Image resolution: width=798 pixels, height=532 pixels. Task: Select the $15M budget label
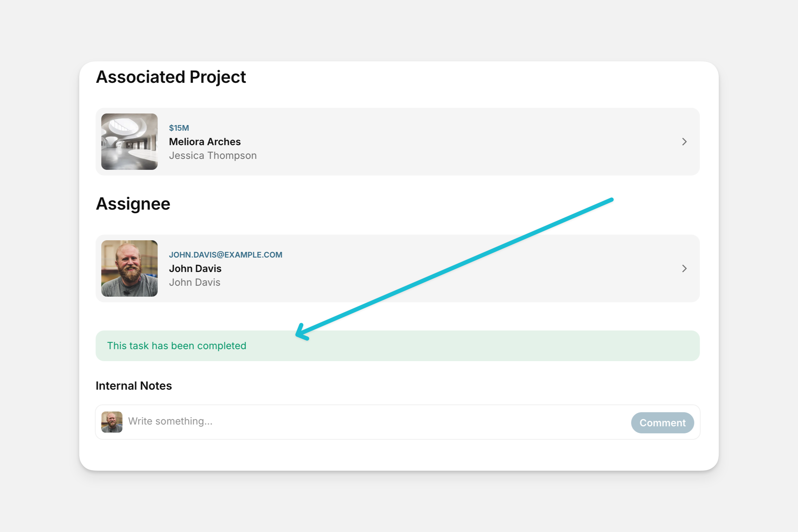[179, 128]
